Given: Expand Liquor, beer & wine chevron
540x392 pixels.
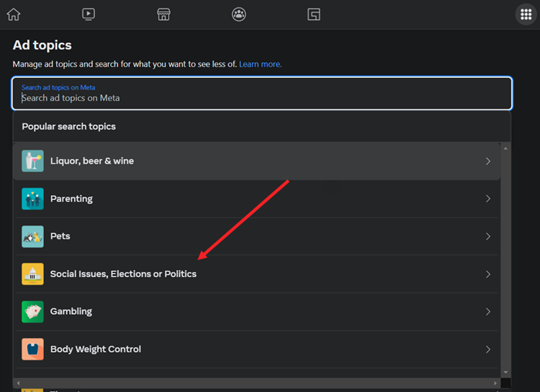Looking at the screenshot, I should click(488, 161).
